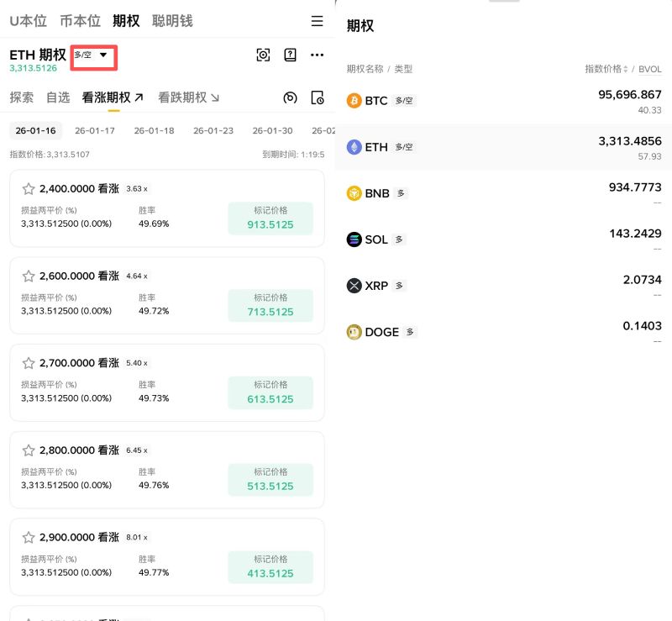Select XRP coin icon in options list
Image resolution: width=672 pixels, height=621 pixels.
[354, 286]
